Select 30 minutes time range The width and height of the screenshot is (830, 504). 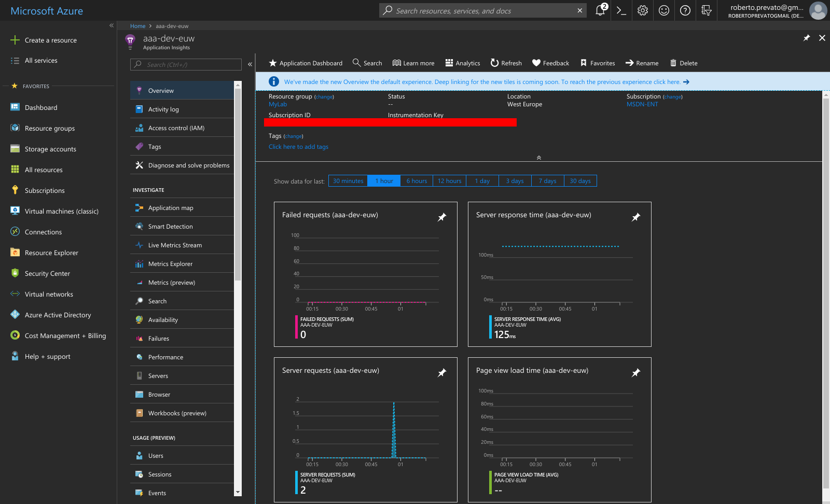(x=348, y=181)
